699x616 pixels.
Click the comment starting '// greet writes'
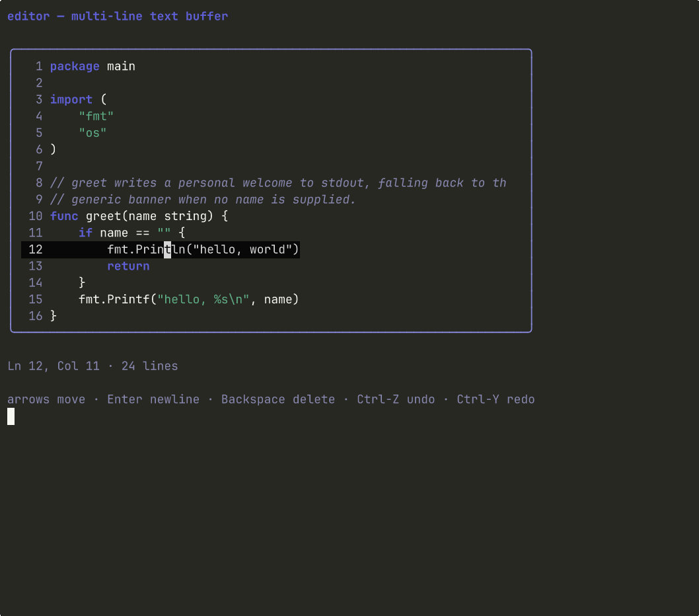tap(278, 183)
